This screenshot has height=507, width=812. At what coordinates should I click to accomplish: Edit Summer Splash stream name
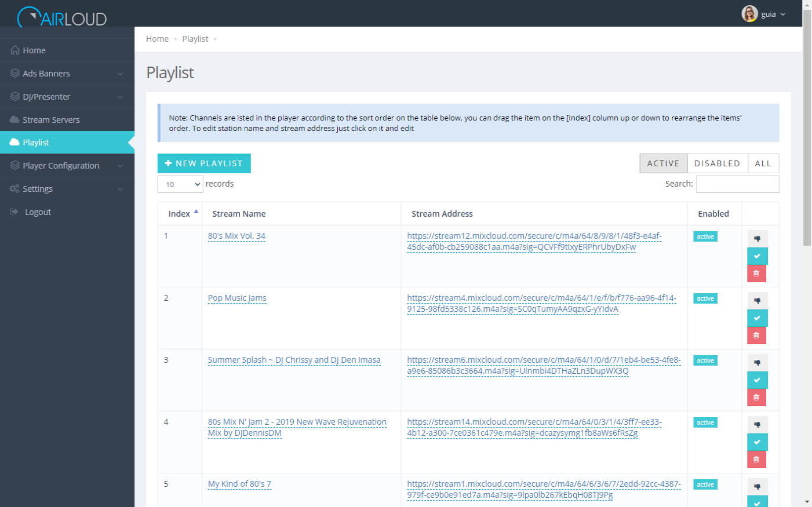click(294, 360)
